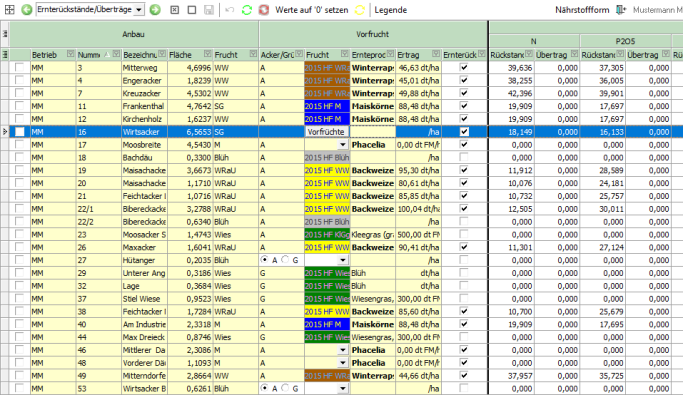Click band chooser icon beside Anbau header
The image size is (683, 395).
[5, 34]
